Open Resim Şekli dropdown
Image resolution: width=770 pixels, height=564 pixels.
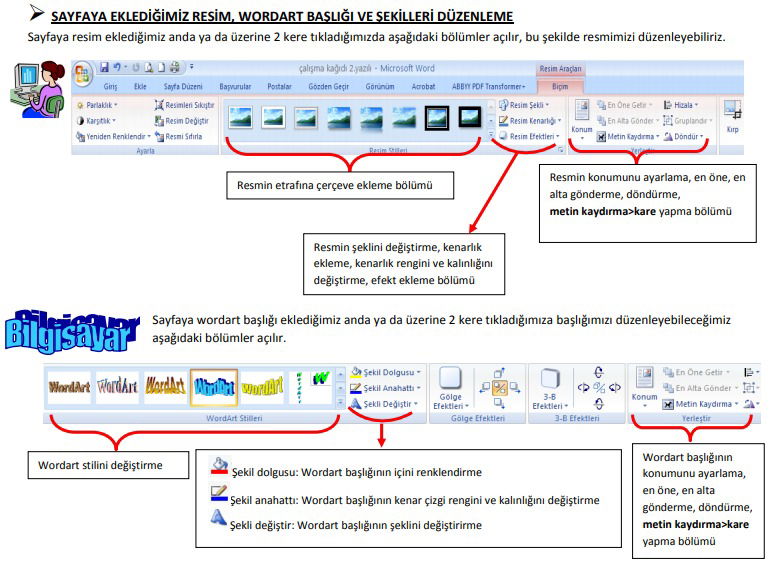tap(524, 105)
